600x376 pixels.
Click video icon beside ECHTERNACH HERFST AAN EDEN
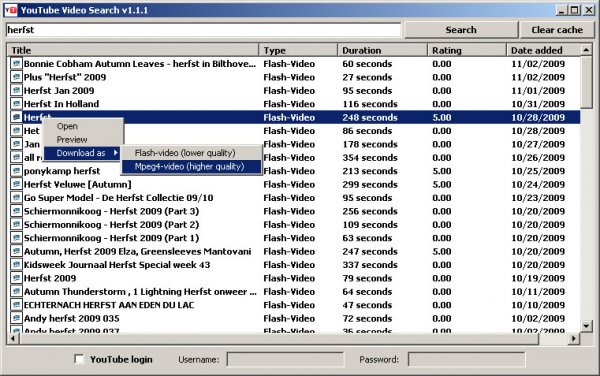(x=16, y=304)
